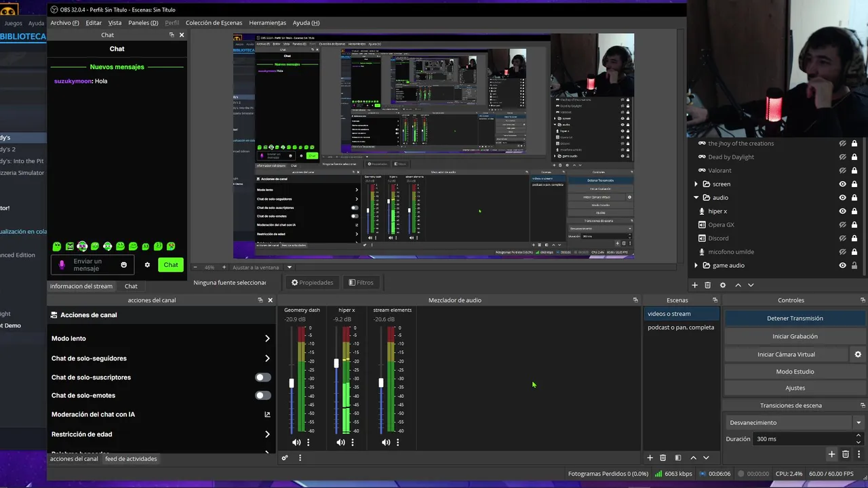Screen dimensions: 868x488
Task: Hide the audio group
Action: pyautogui.click(x=843, y=197)
